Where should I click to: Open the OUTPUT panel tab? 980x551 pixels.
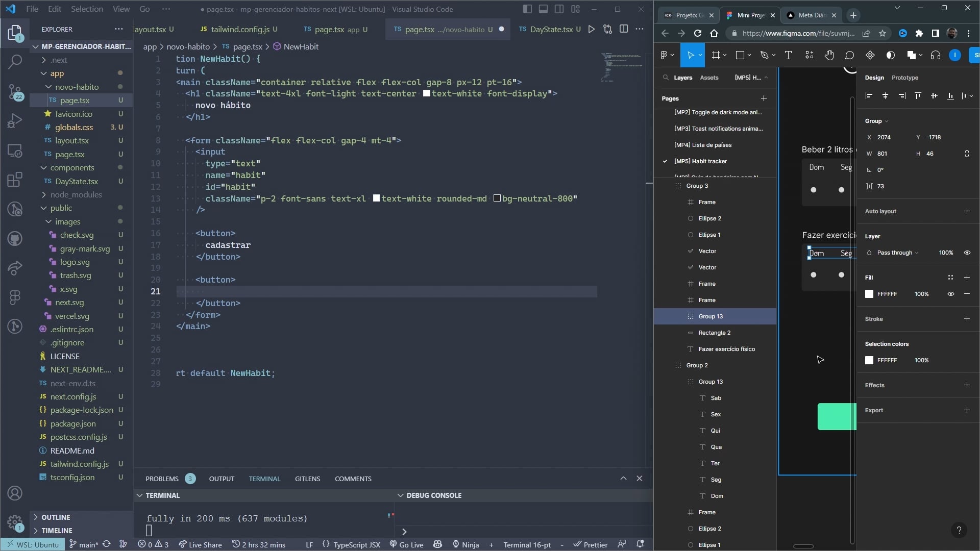(x=222, y=479)
